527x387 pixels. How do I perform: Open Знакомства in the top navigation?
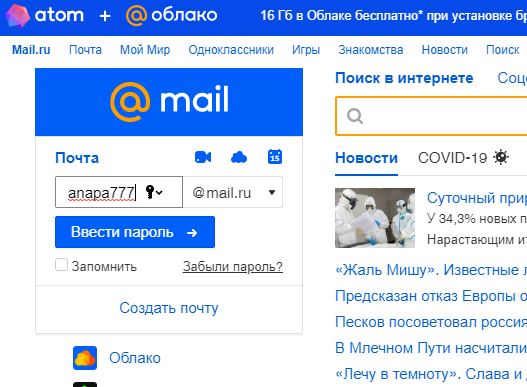371,50
